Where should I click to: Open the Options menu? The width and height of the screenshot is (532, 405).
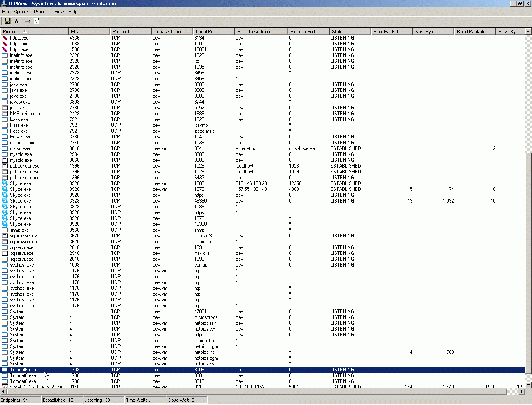click(22, 12)
